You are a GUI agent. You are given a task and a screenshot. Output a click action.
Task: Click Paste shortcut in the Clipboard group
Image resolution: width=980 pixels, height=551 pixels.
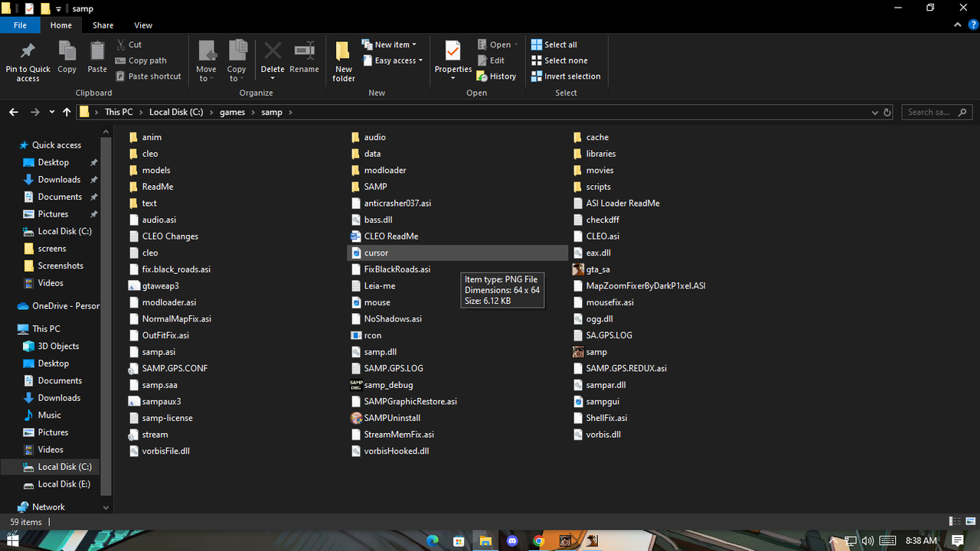pyautogui.click(x=149, y=77)
